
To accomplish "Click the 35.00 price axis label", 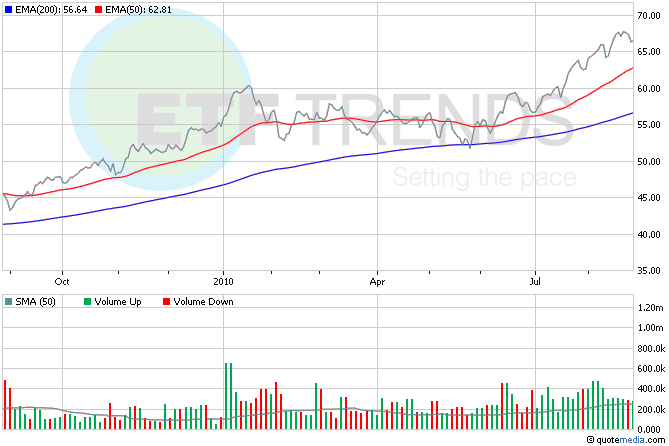I will (649, 271).
